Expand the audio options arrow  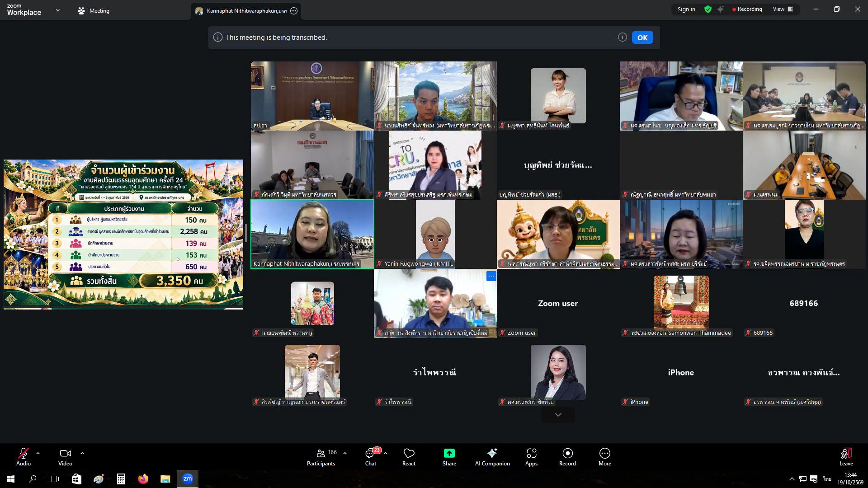(38, 453)
